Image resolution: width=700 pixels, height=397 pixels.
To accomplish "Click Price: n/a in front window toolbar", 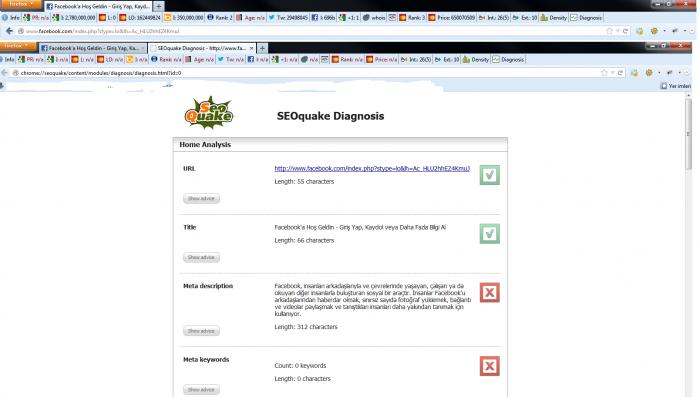I will [382, 59].
